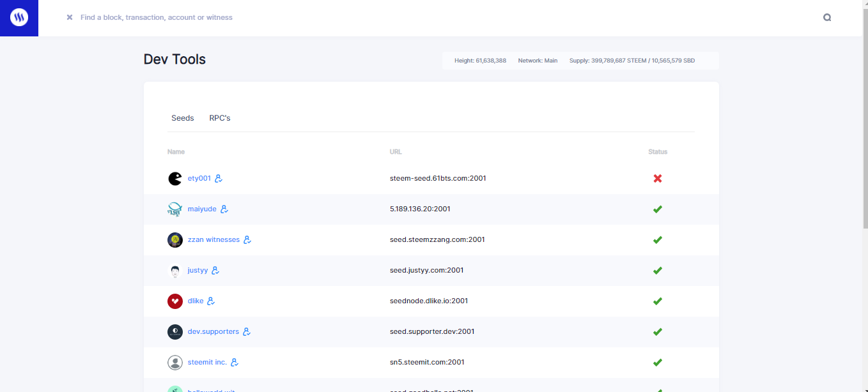The width and height of the screenshot is (868, 392).
Task: Click witness icon next to dlike
Action: [x=211, y=301]
